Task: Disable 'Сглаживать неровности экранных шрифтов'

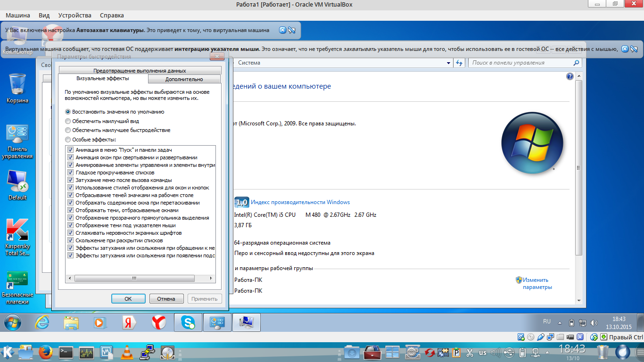Action: tap(71, 233)
